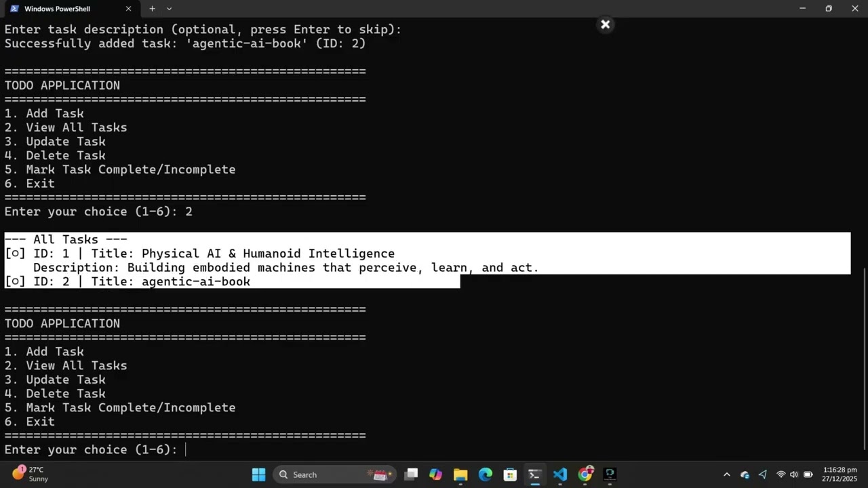The height and width of the screenshot is (488, 868).
Task: Click '2. View All Tasks' in lower menu
Action: (x=66, y=365)
